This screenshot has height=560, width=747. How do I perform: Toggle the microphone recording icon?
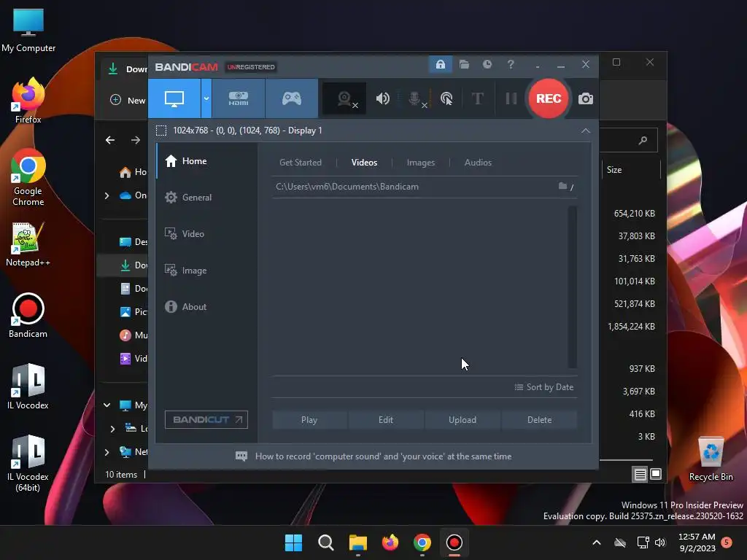pos(415,98)
